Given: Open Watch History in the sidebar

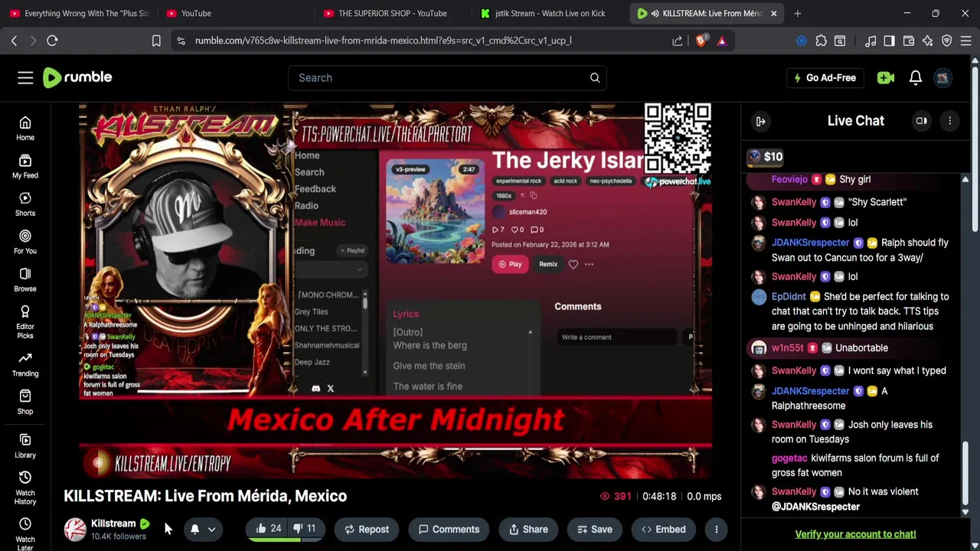Looking at the screenshot, I should (25, 487).
